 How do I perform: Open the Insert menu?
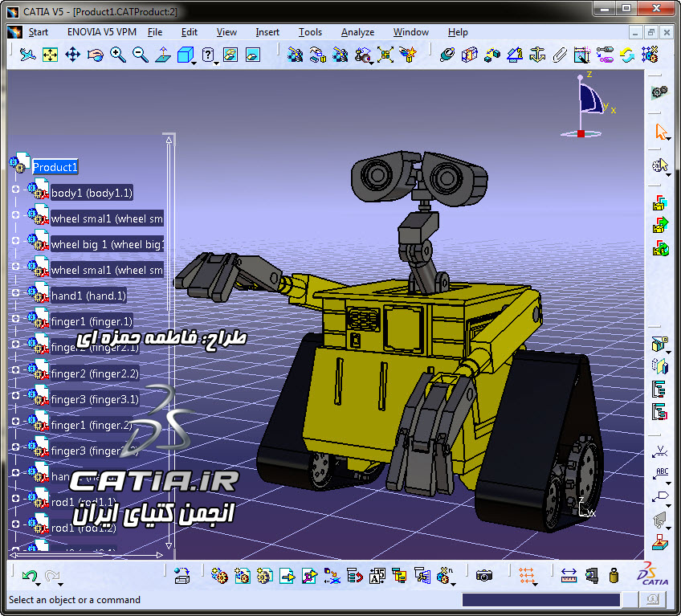click(267, 32)
